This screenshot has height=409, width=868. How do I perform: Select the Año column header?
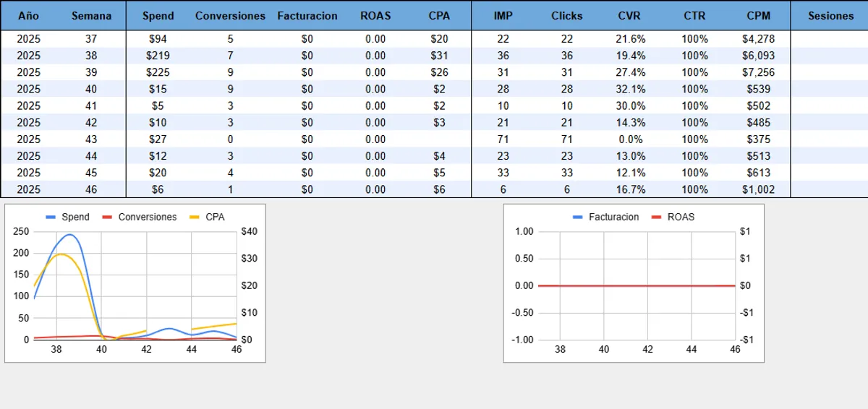coord(28,15)
